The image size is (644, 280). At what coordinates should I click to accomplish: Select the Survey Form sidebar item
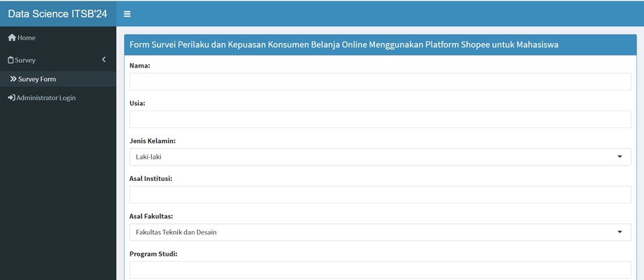point(37,79)
